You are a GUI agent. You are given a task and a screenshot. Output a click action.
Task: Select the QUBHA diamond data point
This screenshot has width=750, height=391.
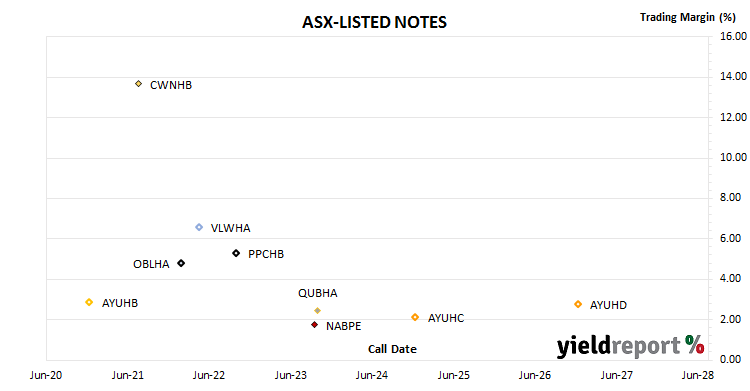coord(317,311)
